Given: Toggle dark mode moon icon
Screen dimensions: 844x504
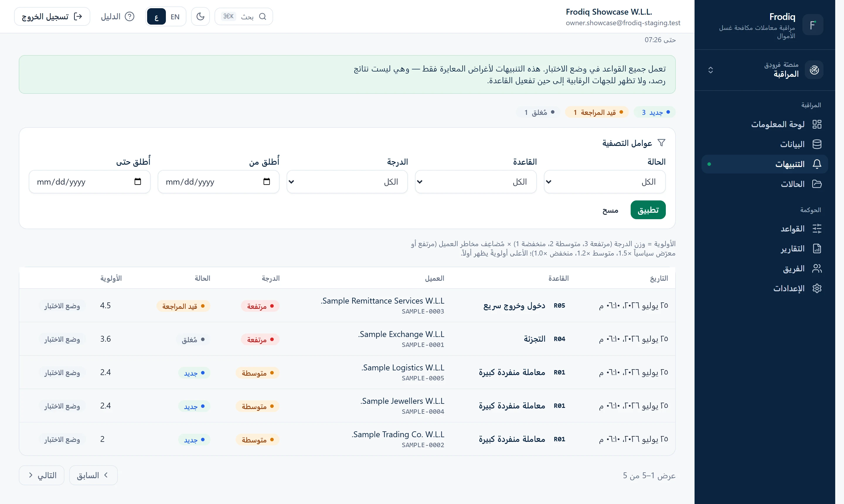Looking at the screenshot, I should [200, 17].
